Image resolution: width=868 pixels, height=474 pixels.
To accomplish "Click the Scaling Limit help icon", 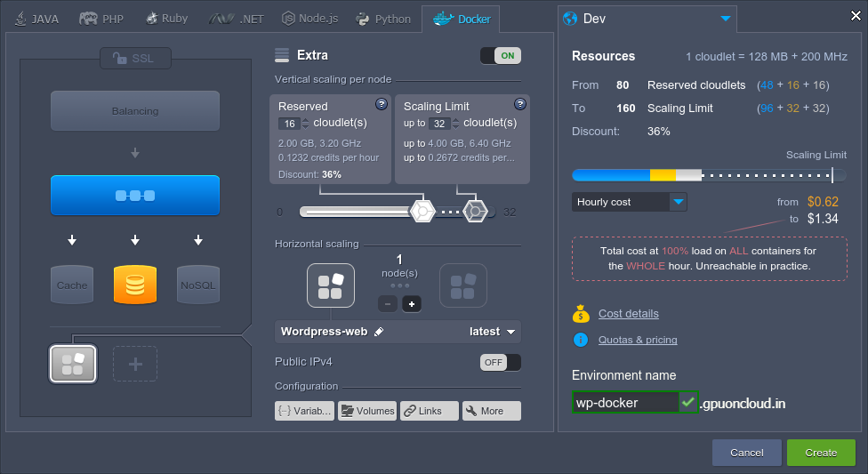I will 520,104.
